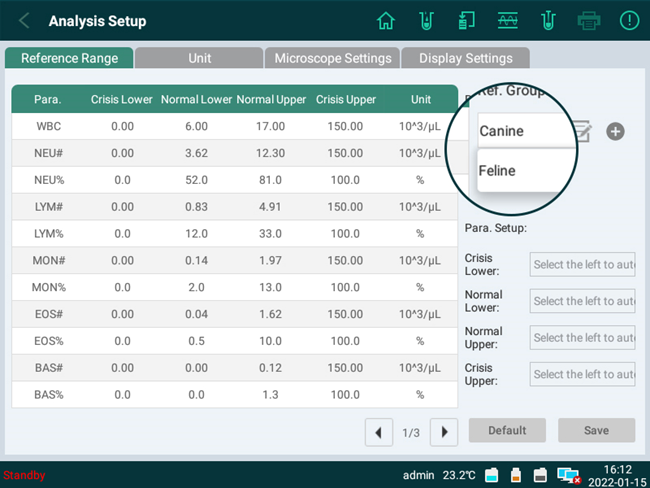This screenshot has height=488, width=650.
Task: Open the waveform QC icon
Action: pyautogui.click(x=507, y=21)
